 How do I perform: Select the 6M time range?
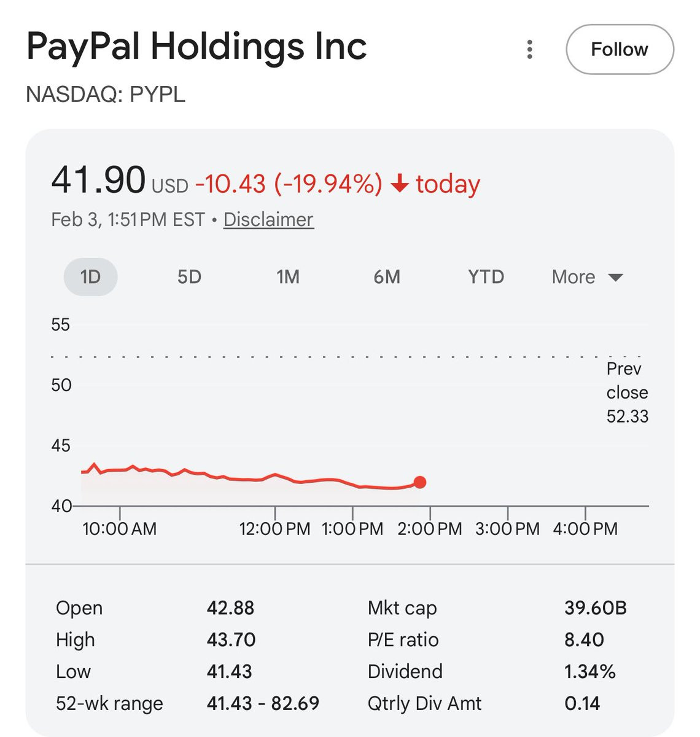coord(387,277)
